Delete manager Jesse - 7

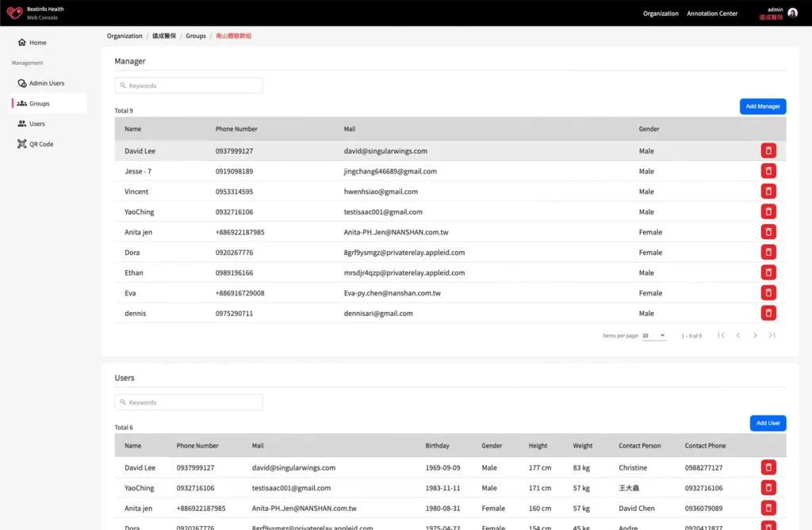click(768, 171)
